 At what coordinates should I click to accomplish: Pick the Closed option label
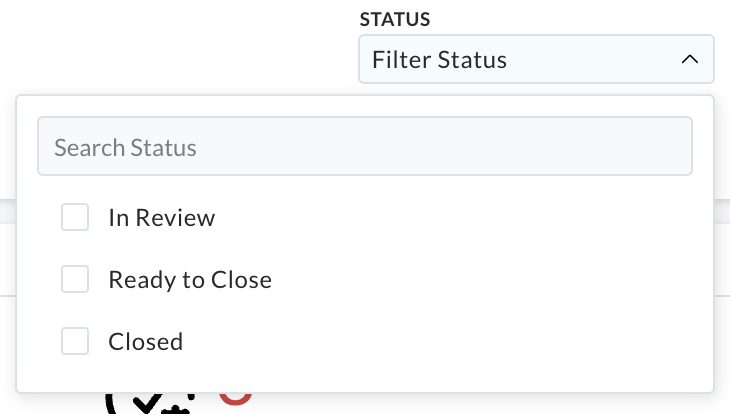(x=145, y=341)
